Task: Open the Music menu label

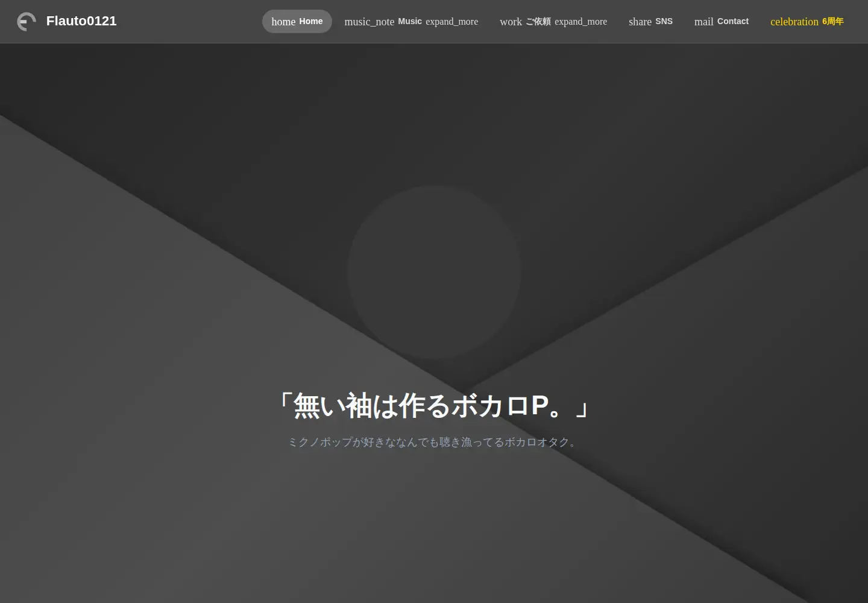Action: (410, 21)
